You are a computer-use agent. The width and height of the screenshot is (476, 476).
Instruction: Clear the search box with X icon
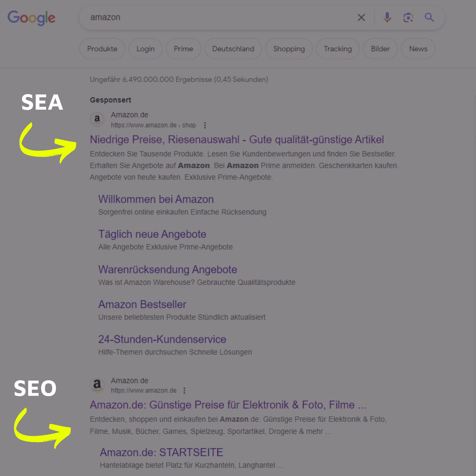pos(361,18)
